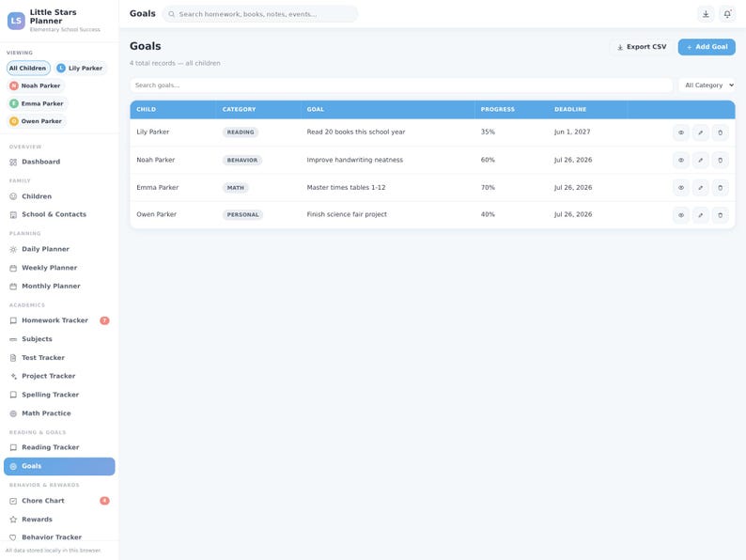Screen dimensions: 746x560
Task: Delete the Finish science fair project goal
Action: [720, 215]
